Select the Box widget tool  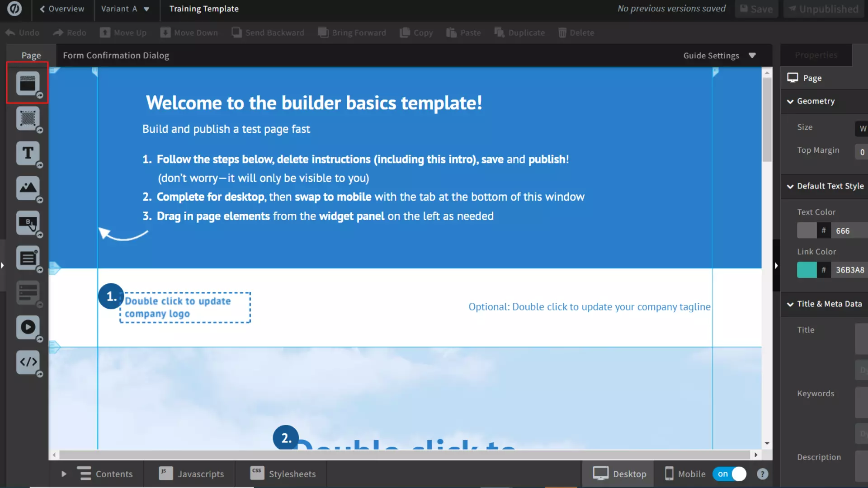pyautogui.click(x=28, y=119)
